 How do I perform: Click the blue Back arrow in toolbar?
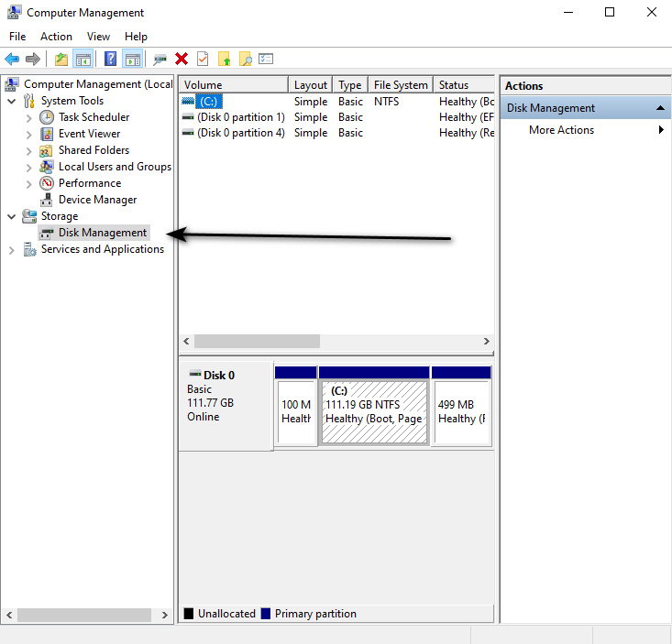tap(12, 59)
